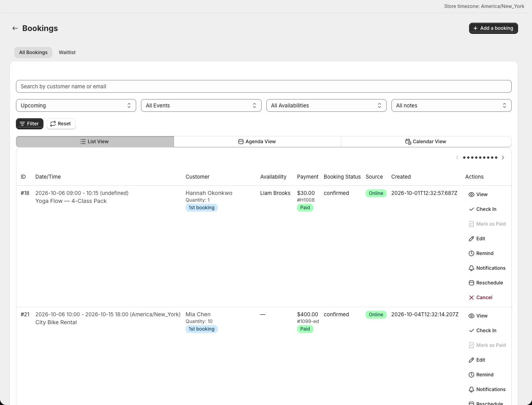Open the Upcoming time filter dropdown
The width and height of the screenshot is (532, 405).
click(76, 105)
